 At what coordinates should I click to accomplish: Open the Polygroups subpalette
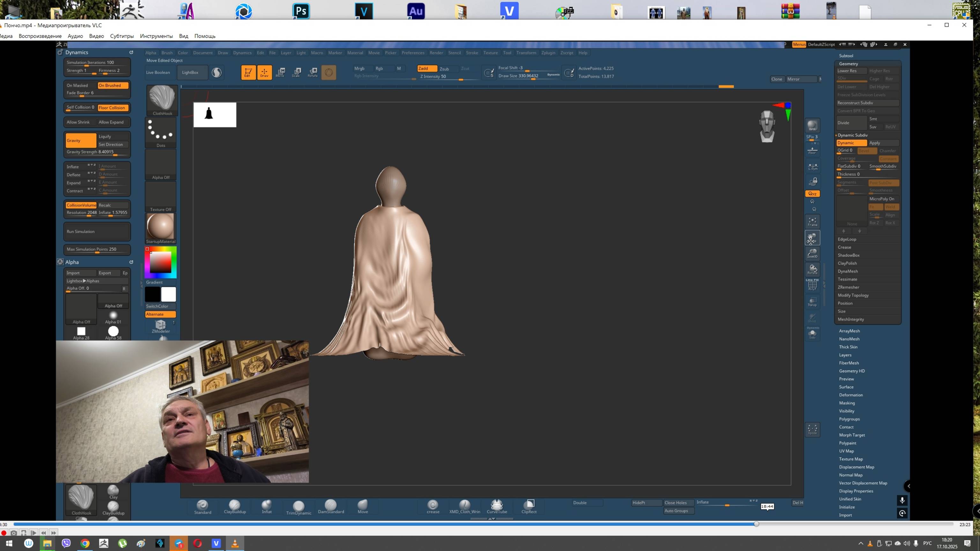click(x=849, y=419)
